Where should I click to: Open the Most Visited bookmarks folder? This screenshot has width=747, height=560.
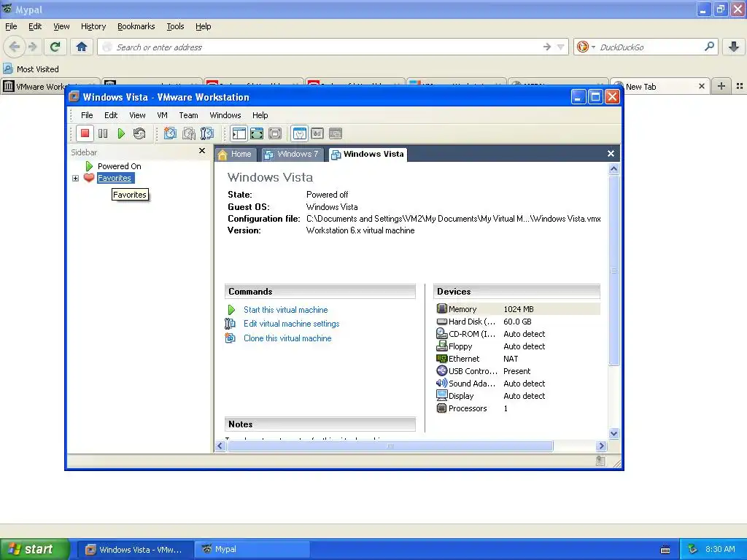[x=31, y=69]
